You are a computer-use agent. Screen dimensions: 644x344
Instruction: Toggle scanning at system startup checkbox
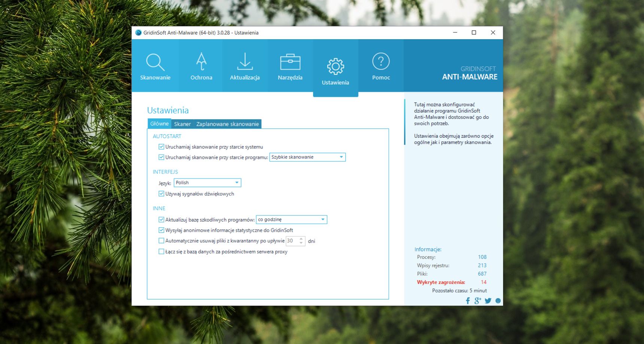point(161,147)
